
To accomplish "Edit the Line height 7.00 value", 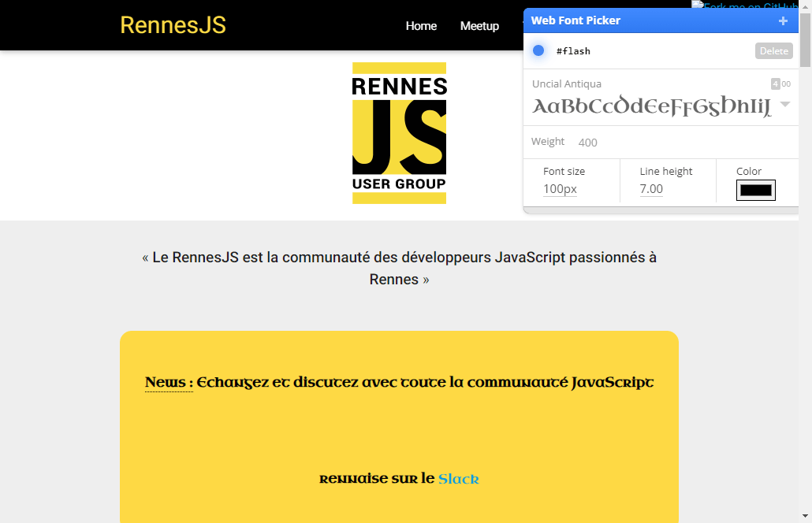I will point(651,189).
